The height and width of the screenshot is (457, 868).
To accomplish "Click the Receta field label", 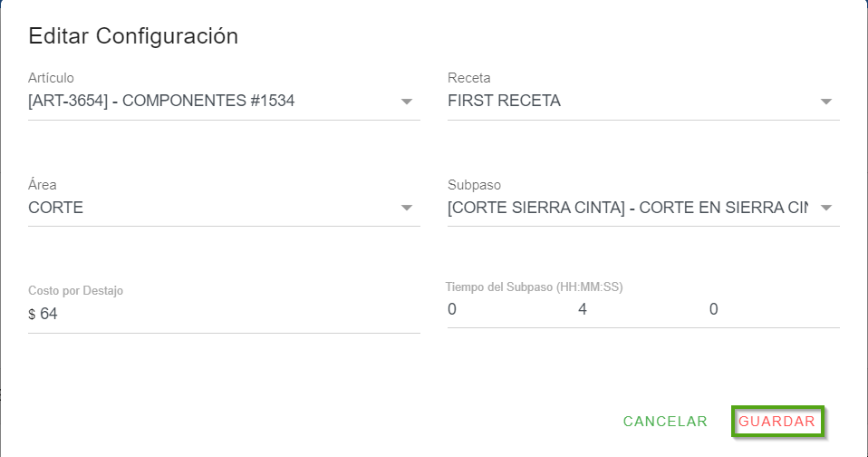I will coord(469,78).
